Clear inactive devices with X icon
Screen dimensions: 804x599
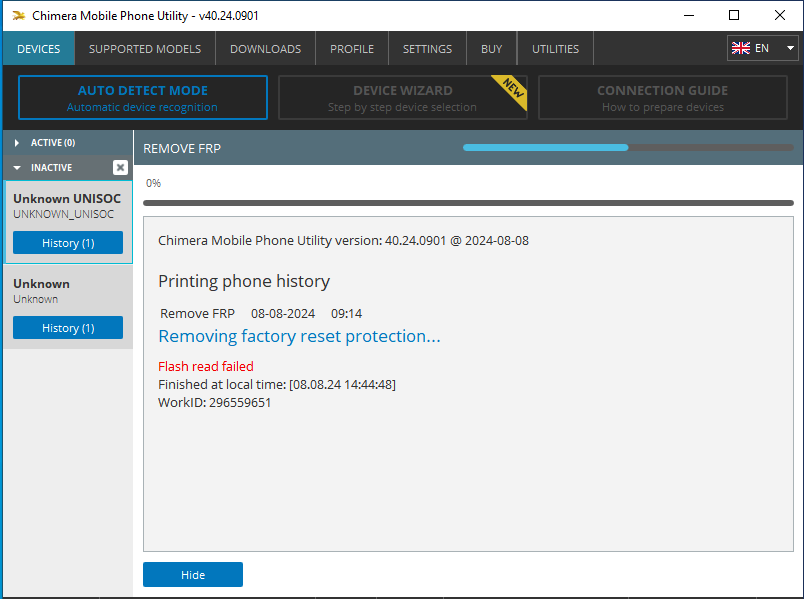(120, 167)
